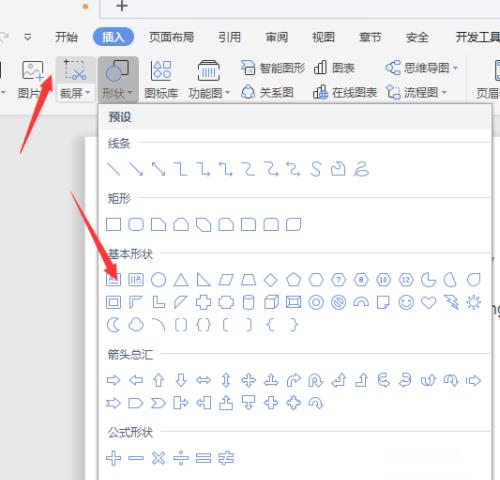Screen dimensions: 500x480
Task: Pick the cloud shape
Action: [136, 325]
